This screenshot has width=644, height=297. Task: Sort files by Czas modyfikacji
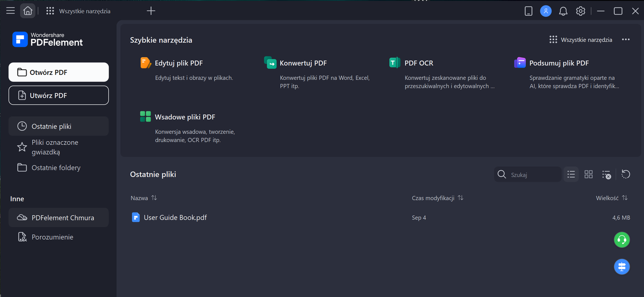tap(437, 198)
